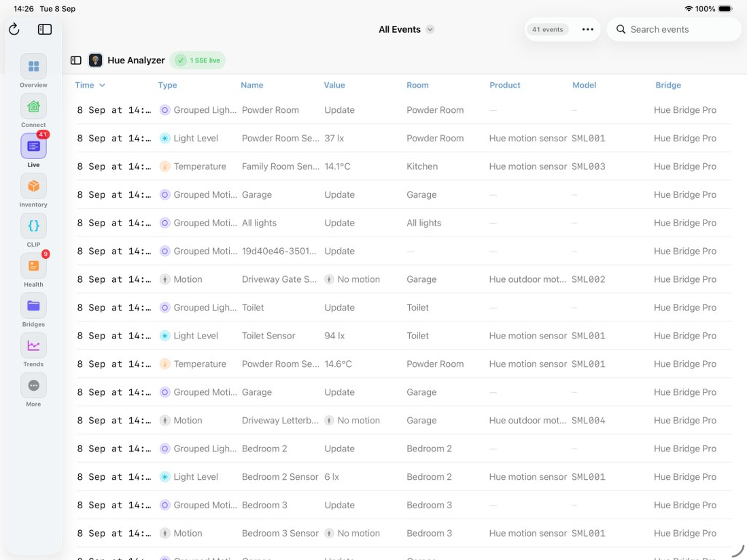This screenshot has width=747, height=560.
Task: Click the No motion icon in Driveway Letterb... row
Action: coord(329,420)
